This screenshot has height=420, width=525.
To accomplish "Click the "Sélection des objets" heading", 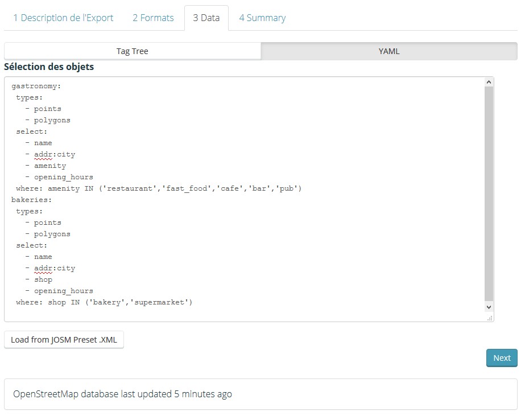I will pos(49,67).
